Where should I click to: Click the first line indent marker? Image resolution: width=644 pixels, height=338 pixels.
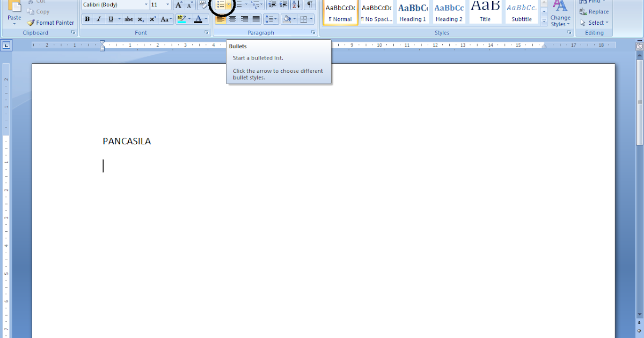point(103,43)
